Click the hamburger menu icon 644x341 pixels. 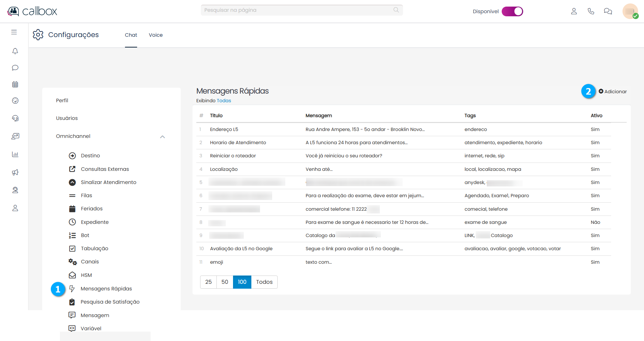pyautogui.click(x=14, y=32)
